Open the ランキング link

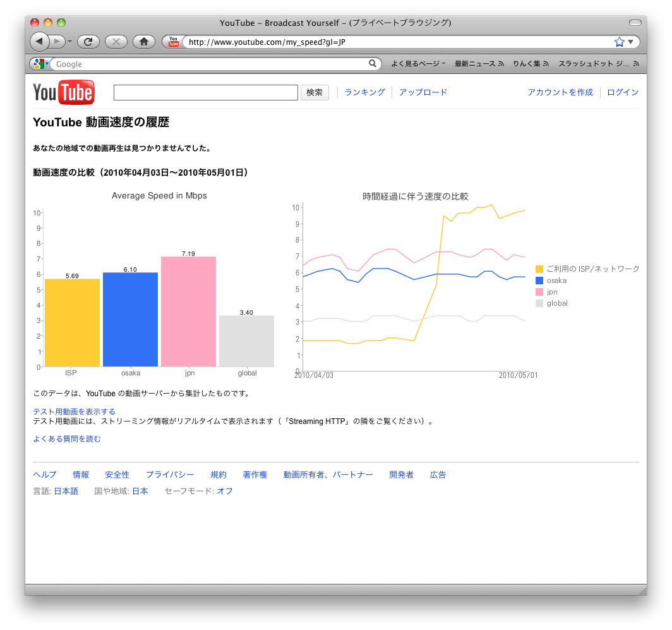(364, 92)
